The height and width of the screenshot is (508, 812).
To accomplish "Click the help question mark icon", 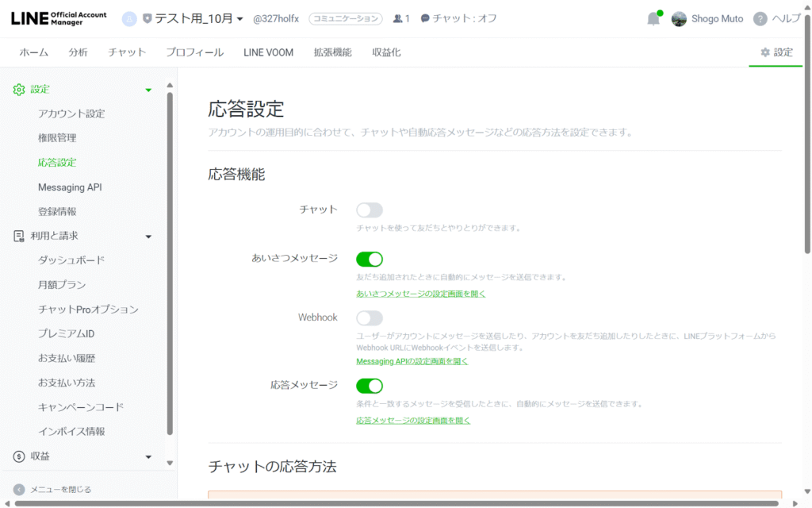I will (x=760, y=19).
